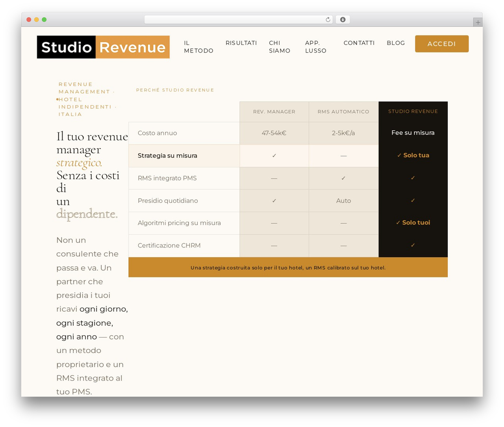The width and height of the screenshot is (504, 427).
Task: Click the Revenue Management Hotel Indipendenti tagline
Action: (87, 99)
